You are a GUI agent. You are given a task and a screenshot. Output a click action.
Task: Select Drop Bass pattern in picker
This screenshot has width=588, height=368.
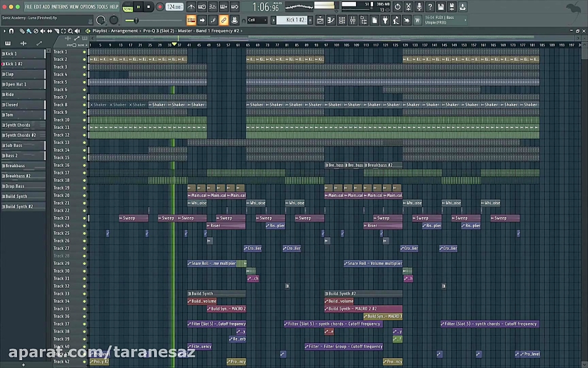(x=24, y=186)
